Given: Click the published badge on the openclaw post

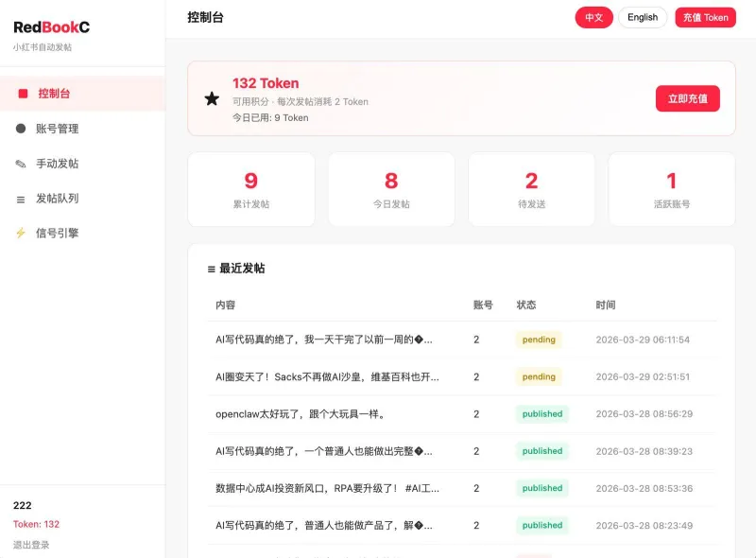Looking at the screenshot, I should point(541,413).
